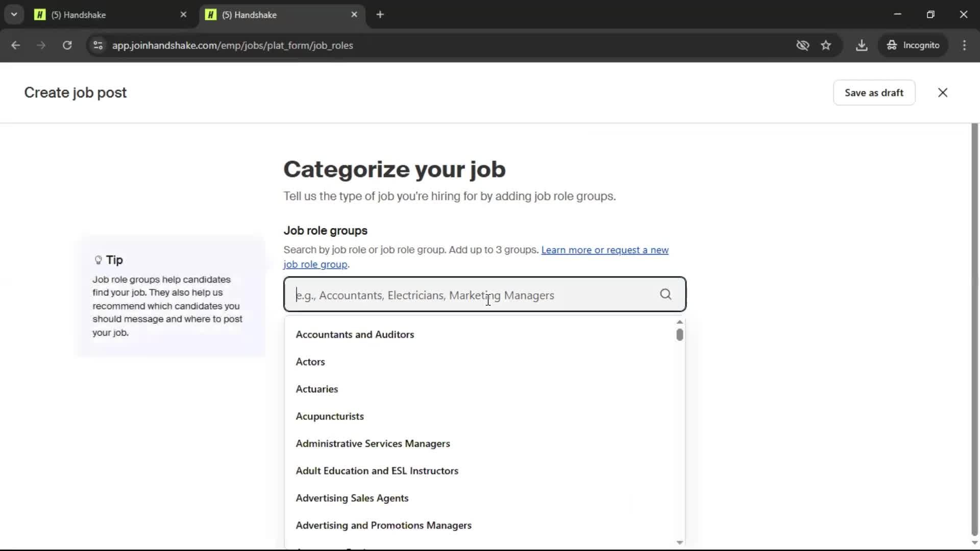Open browser downloads
980x551 pixels.
coord(862,45)
